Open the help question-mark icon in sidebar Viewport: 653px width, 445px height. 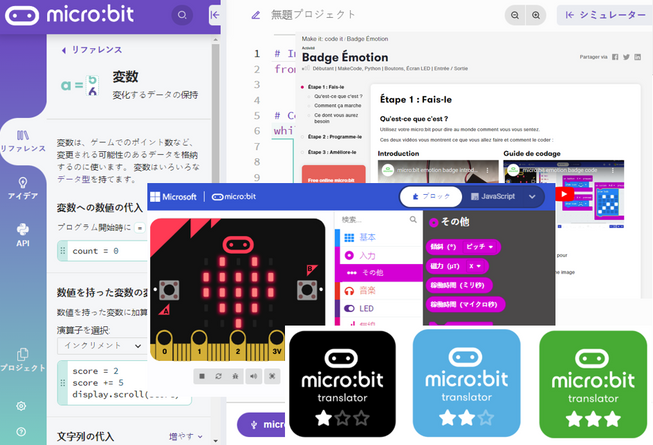click(x=21, y=432)
